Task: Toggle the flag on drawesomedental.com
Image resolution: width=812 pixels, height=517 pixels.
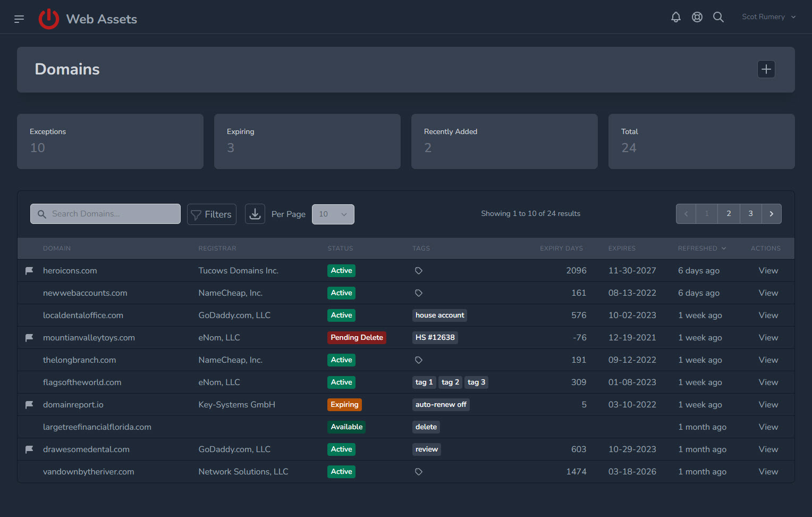Action: point(29,449)
